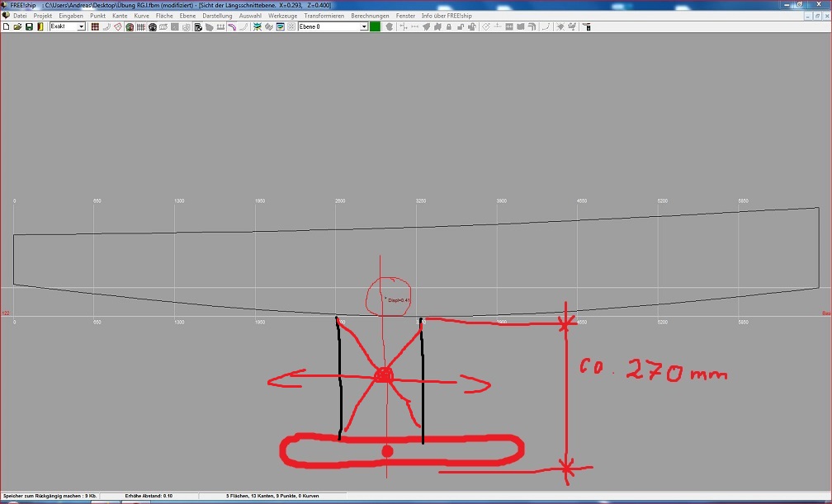Click the teal intersection icon in toolbar
This screenshot has width=832, height=504.
(258, 27)
